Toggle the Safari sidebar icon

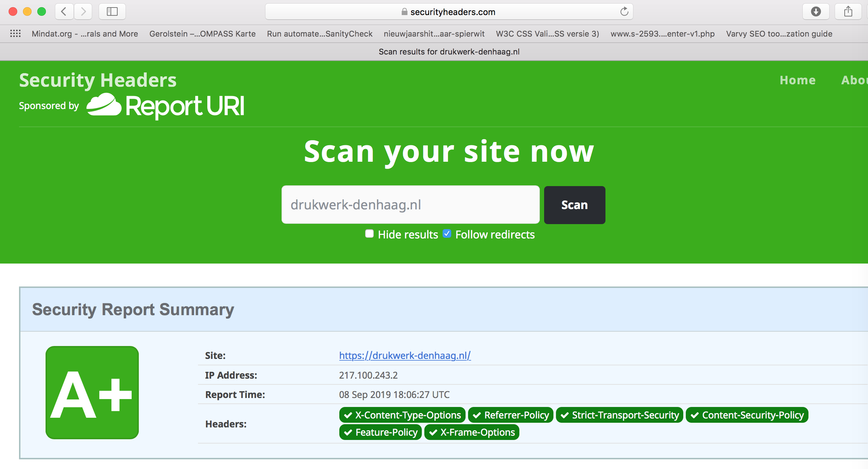[112, 11]
